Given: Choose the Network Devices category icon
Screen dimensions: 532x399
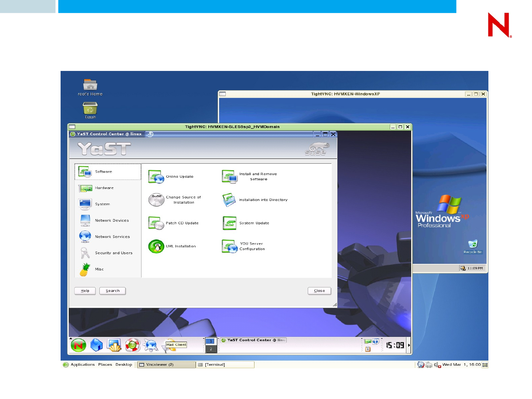Looking at the screenshot, I should pyautogui.click(x=85, y=221).
